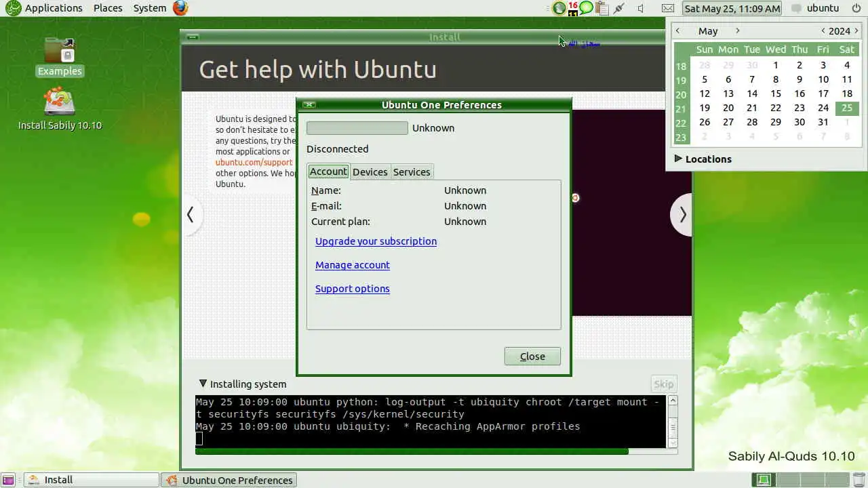The width and height of the screenshot is (868, 488).
Task: Open the messaging envelope indicator
Action: (668, 8)
